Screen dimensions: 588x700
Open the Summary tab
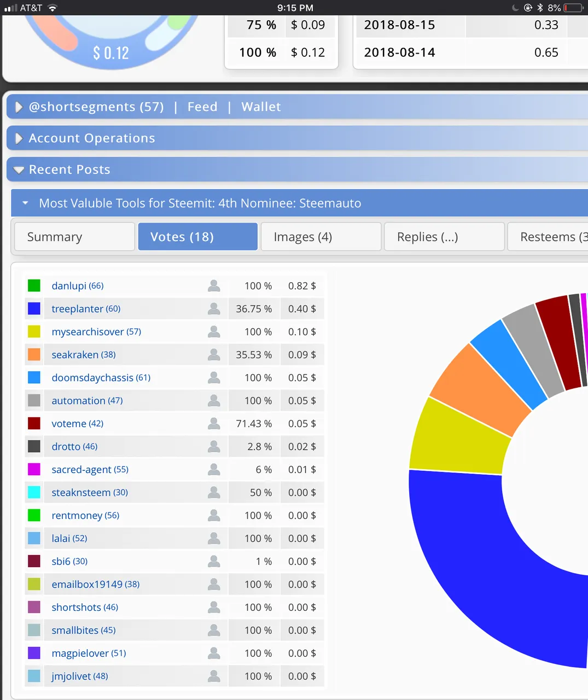tap(74, 237)
